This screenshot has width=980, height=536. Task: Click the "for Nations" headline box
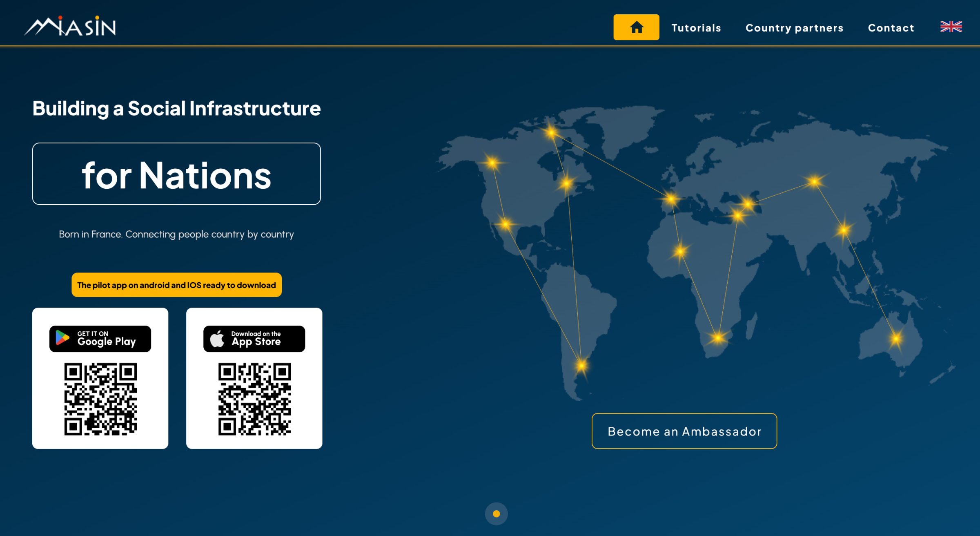click(x=176, y=174)
